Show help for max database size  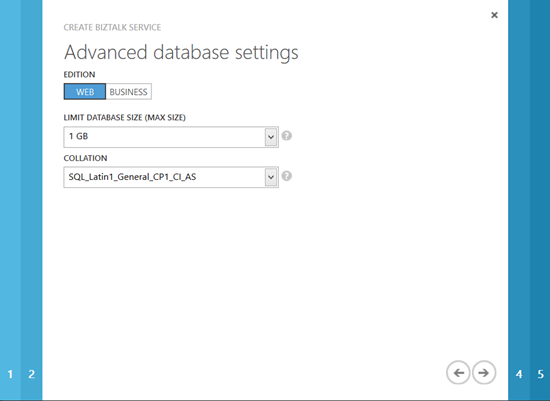287,136
